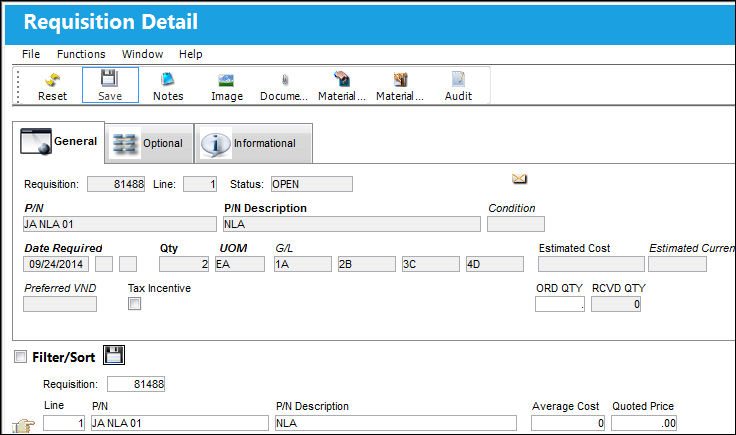
Task: Click the Status field showing OPEN
Action: pos(312,184)
